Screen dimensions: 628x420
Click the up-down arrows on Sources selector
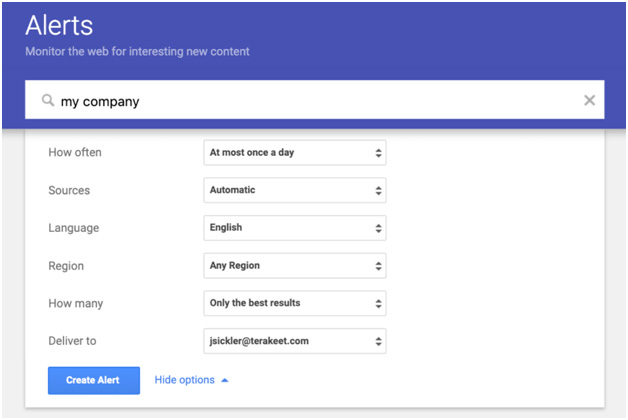[x=378, y=190]
